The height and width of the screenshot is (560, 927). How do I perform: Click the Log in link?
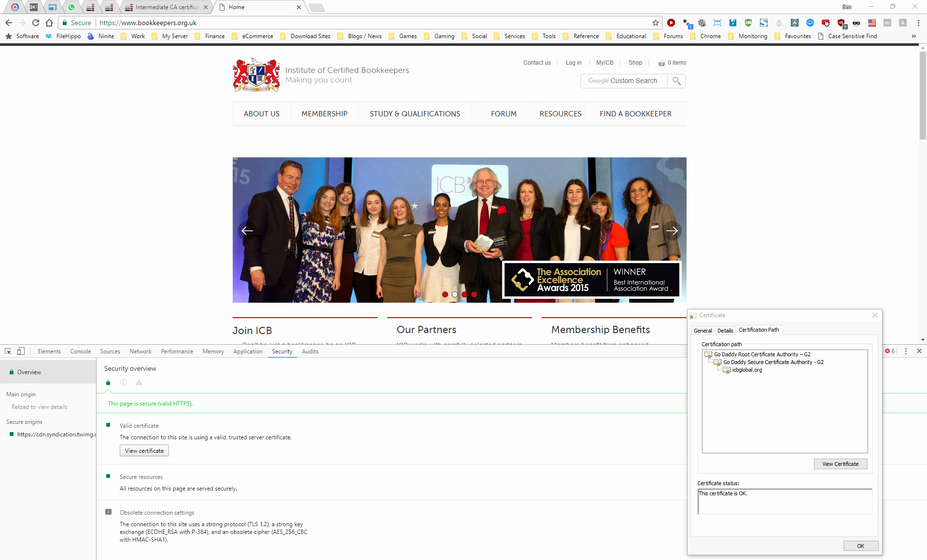pos(574,63)
